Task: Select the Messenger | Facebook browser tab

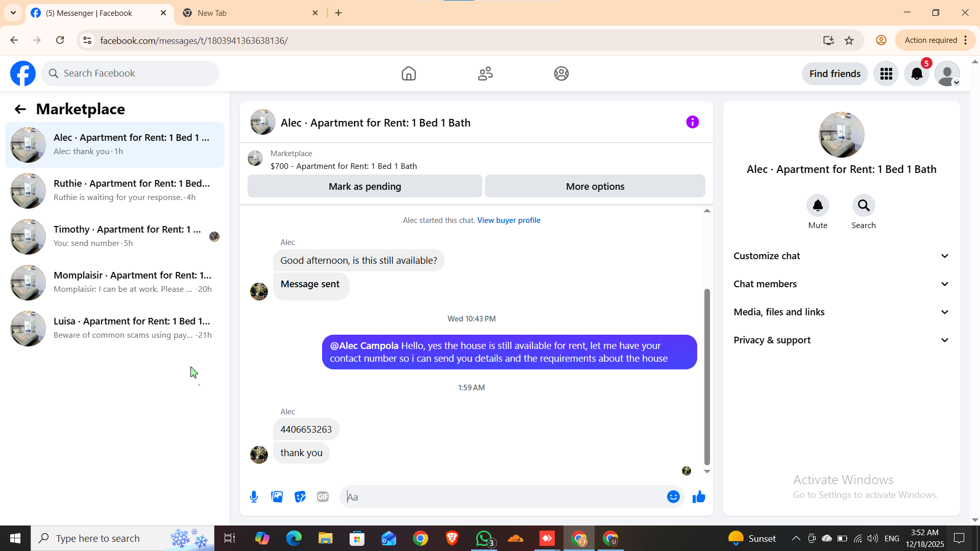Action: pos(99,13)
